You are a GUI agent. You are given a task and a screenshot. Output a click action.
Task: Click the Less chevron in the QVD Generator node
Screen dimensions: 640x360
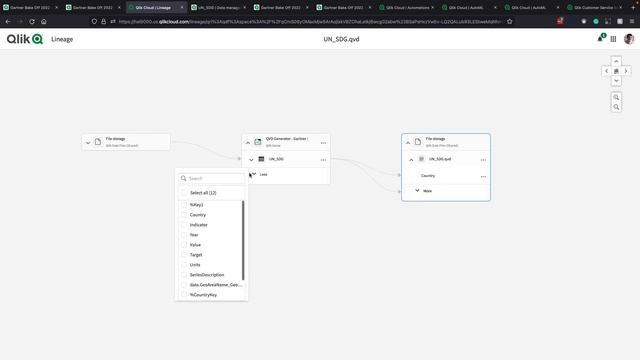pyautogui.click(x=254, y=174)
